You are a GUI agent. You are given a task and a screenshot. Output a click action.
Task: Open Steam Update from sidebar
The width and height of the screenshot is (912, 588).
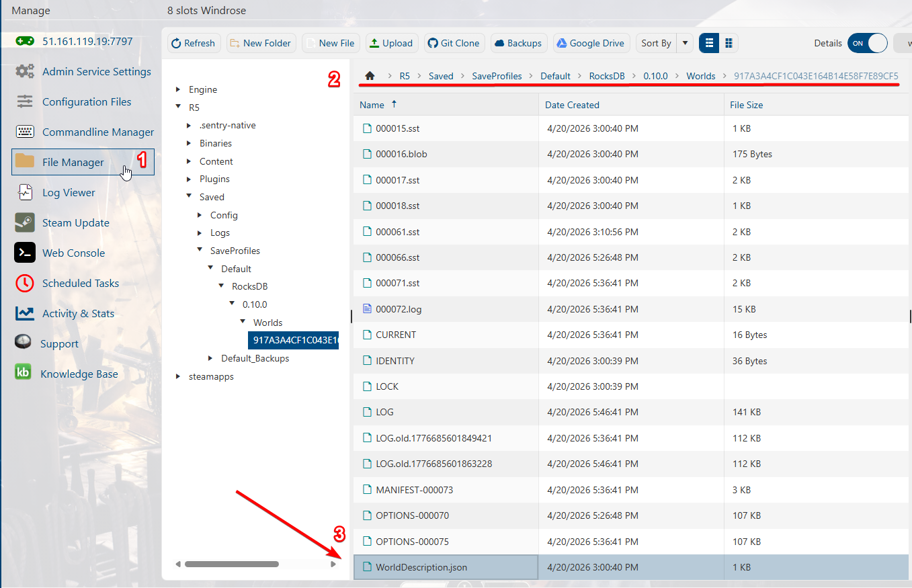click(75, 223)
